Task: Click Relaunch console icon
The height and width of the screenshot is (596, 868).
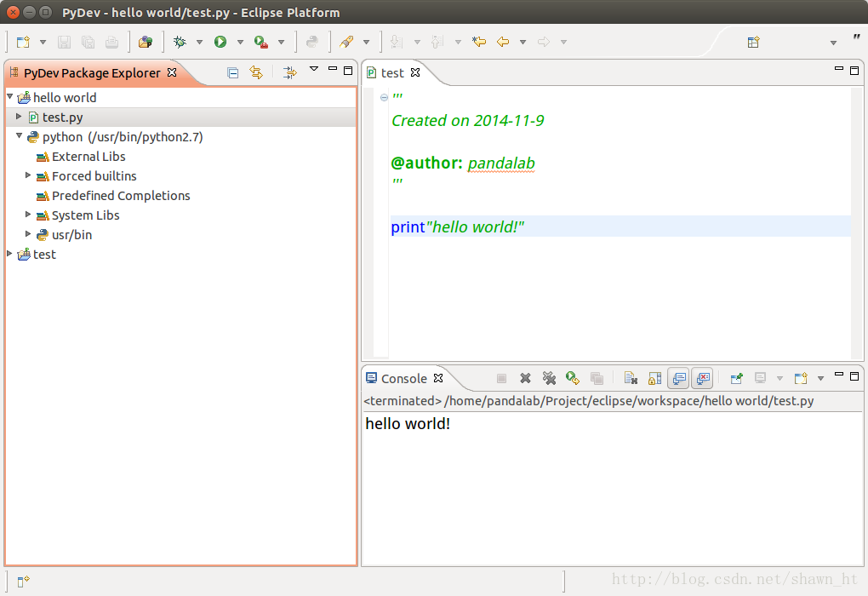Action: click(573, 378)
